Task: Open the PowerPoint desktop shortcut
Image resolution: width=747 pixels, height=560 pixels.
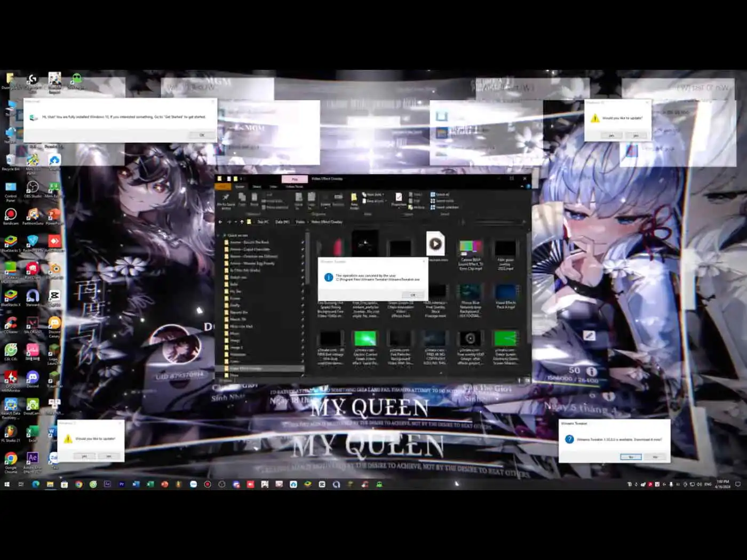Action: 54,217
